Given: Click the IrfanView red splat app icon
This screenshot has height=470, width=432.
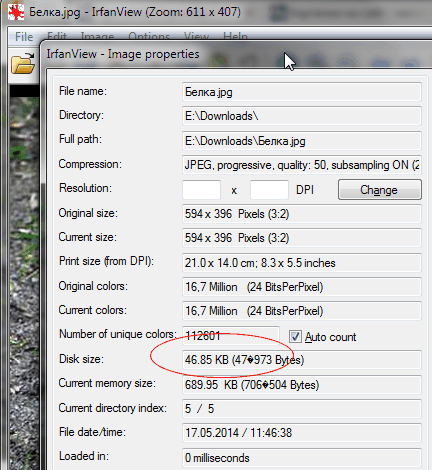Looking at the screenshot, I should [x=16, y=12].
